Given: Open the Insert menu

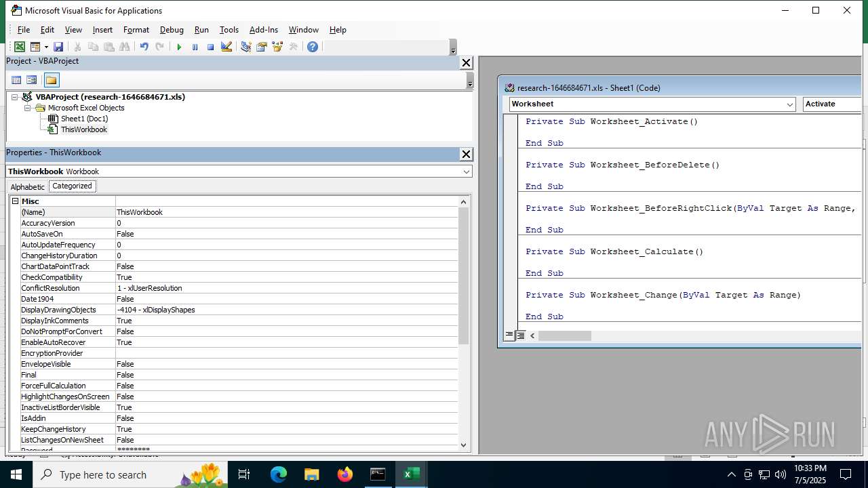Looking at the screenshot, I should 102,30.
